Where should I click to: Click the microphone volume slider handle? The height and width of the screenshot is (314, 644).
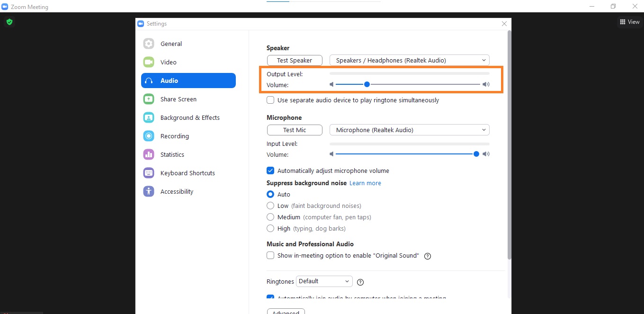coord(476,154)
